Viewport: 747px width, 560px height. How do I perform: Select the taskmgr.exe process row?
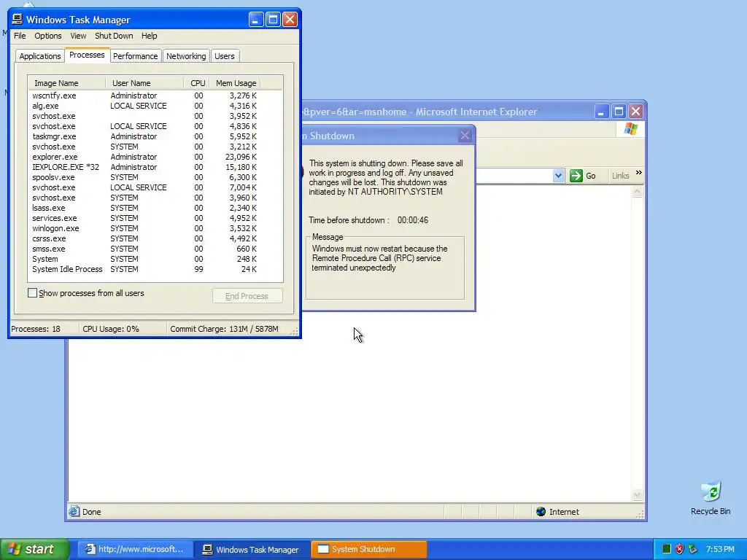[x=155, y=136]
